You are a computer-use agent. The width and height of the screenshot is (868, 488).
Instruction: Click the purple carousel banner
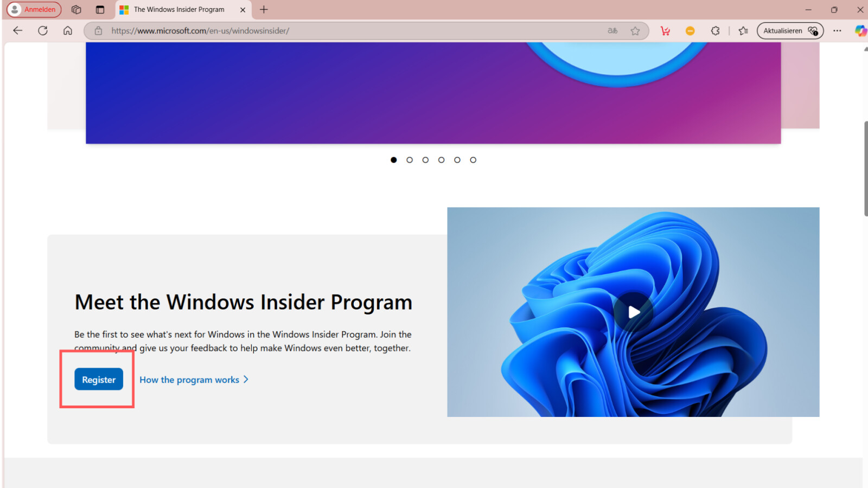click(433, 93)
